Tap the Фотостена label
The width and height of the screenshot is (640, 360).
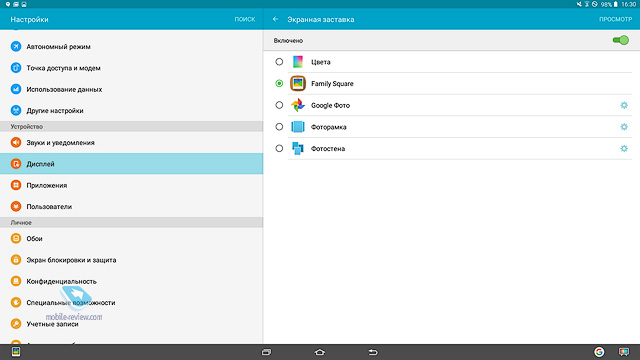[328, 149]
